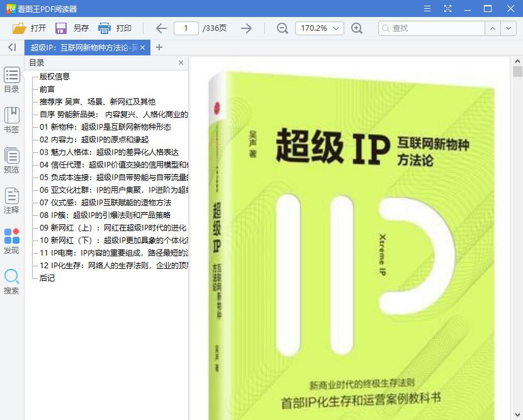Go to chapter 01 新物种

click(105, 127)
